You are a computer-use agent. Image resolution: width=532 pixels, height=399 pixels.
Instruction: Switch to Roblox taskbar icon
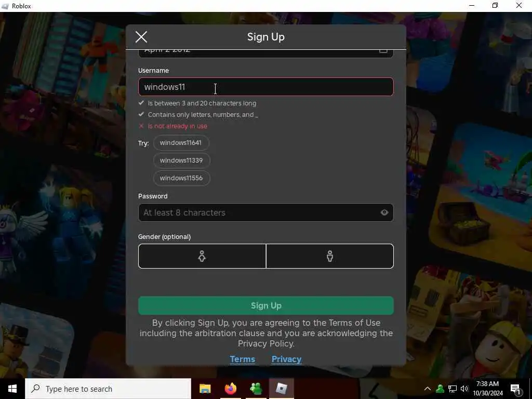[281, 389]
